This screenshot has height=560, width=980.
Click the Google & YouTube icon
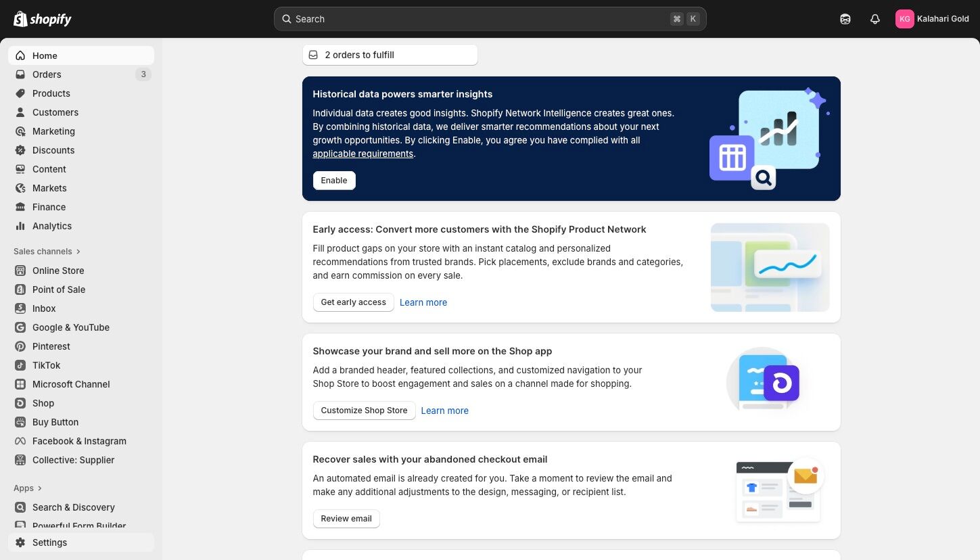coord(20,327)
